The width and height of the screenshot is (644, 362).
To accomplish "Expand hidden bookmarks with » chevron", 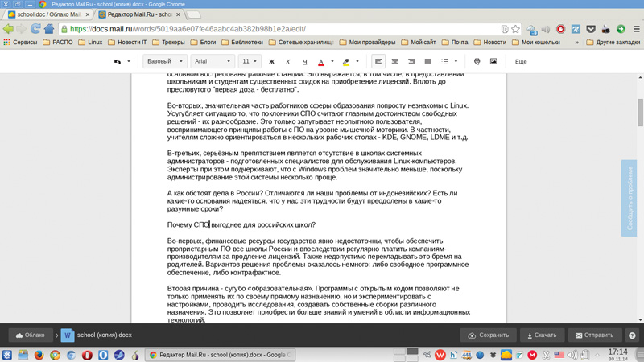I will click(x=576, y=43).
